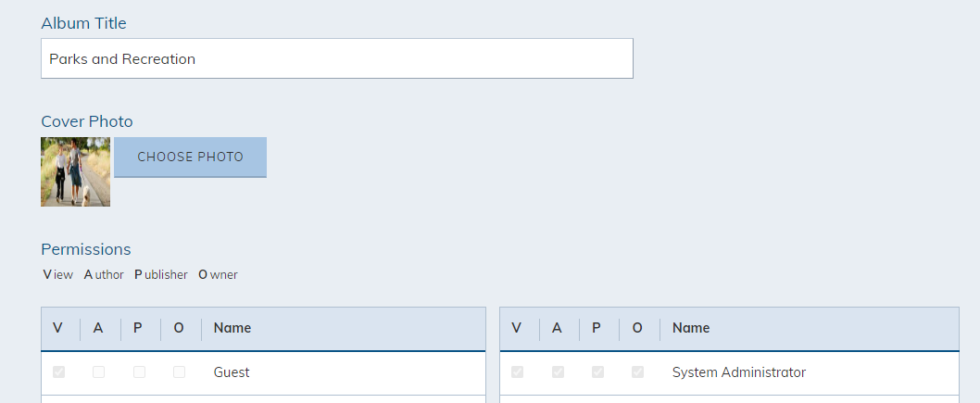Viewport: 980px width, 403px height.
Task: Toggle System Administrator View checkbox
Action: (518, 372)
